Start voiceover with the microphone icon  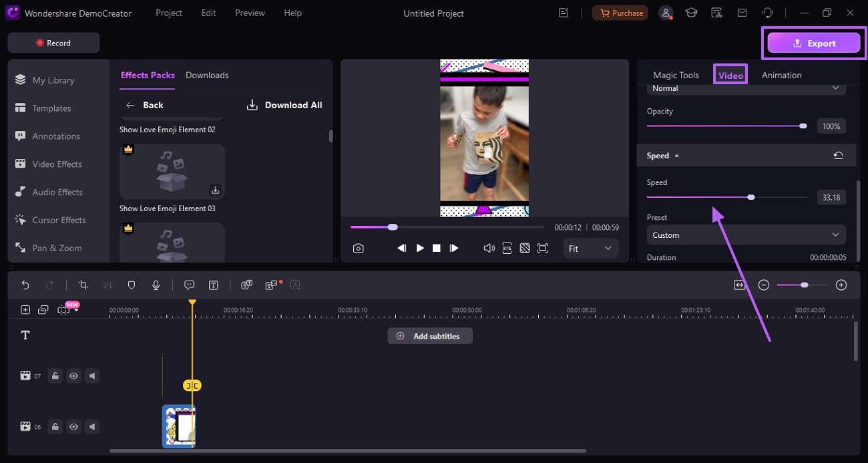[x=156, y=285]
